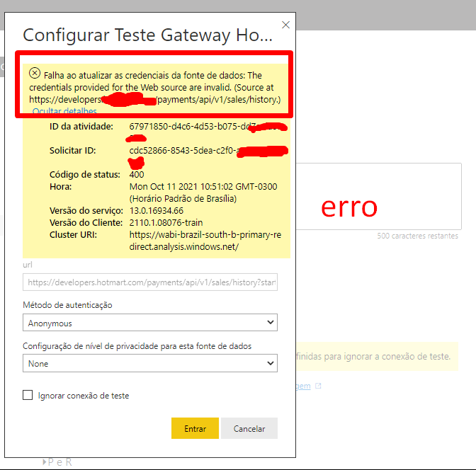The image size is (476, 470).
Task: Click the error circle-x icon in alert
Action: [35, 73]
